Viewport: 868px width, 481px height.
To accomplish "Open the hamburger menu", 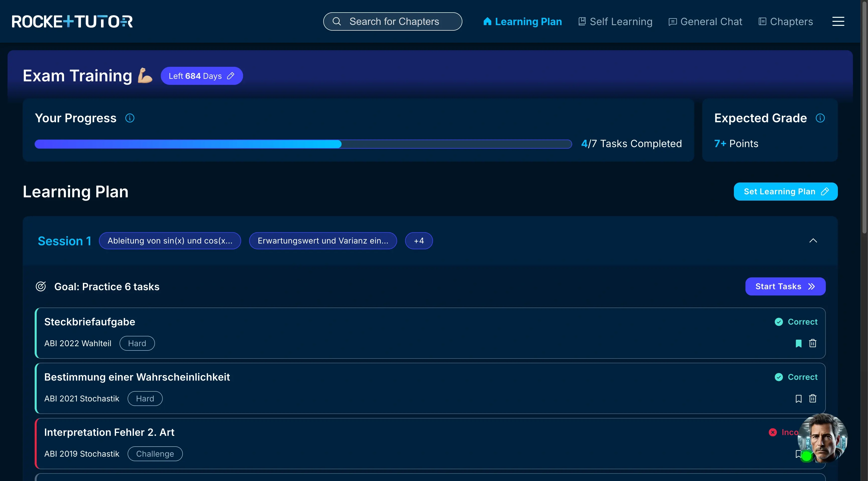I will click(838, 22).
